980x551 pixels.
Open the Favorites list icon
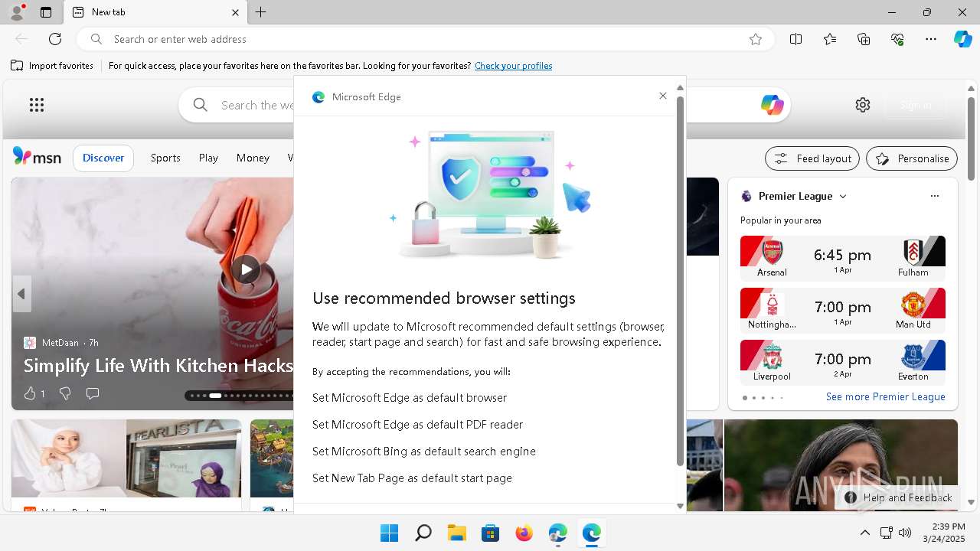coord(830,39)
